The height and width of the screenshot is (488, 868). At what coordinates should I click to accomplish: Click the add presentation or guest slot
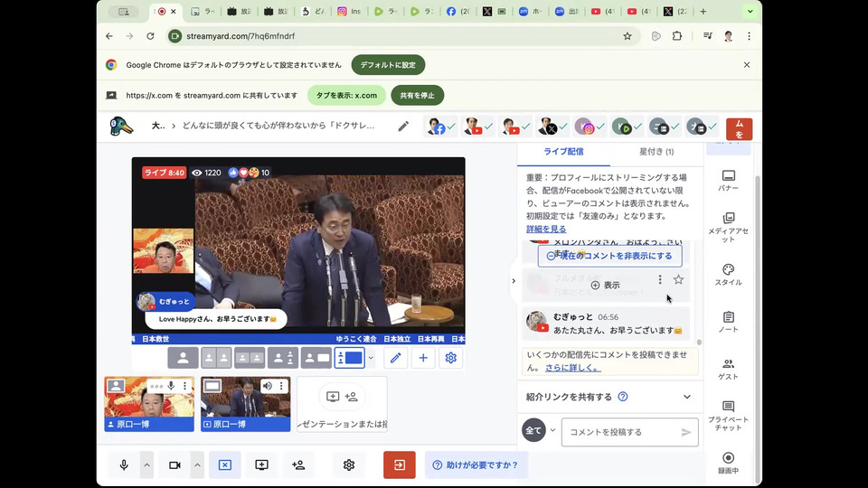342,404
